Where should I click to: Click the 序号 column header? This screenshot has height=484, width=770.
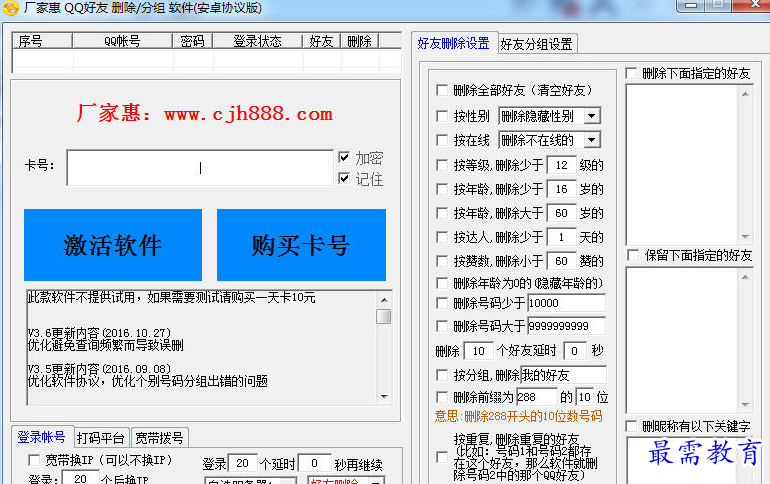coord(42,41)
